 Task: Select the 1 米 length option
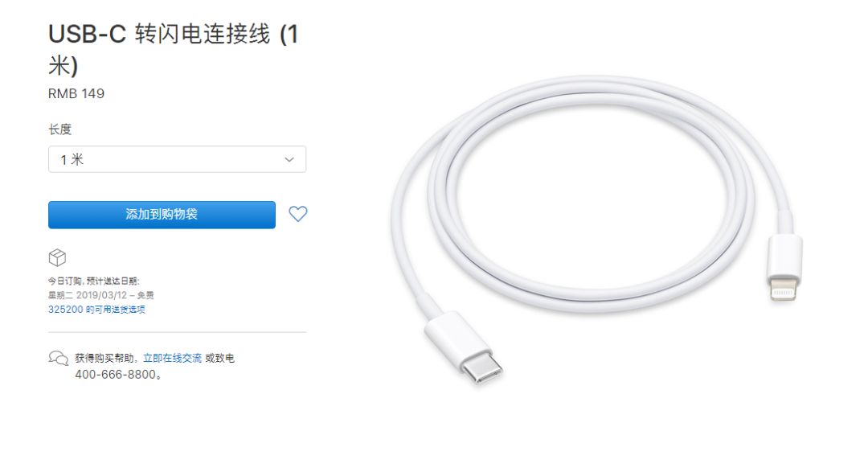72,159
